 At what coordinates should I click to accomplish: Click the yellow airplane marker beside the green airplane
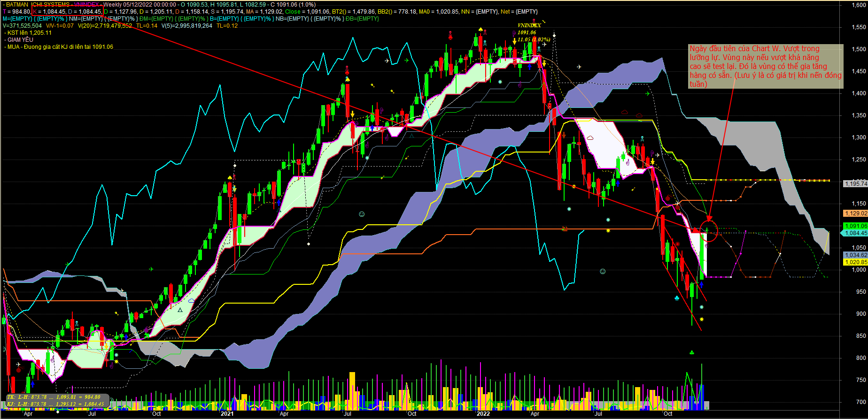coord(387,61)
